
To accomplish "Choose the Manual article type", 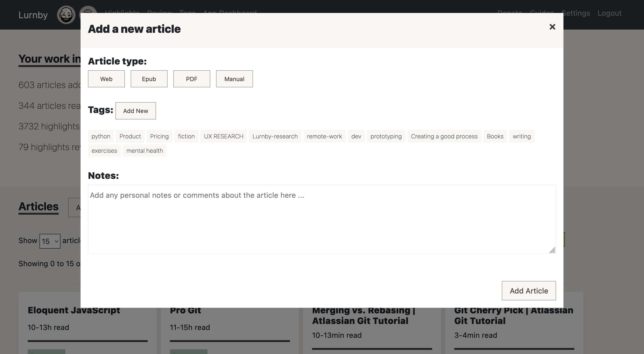I will pos(234,79).
